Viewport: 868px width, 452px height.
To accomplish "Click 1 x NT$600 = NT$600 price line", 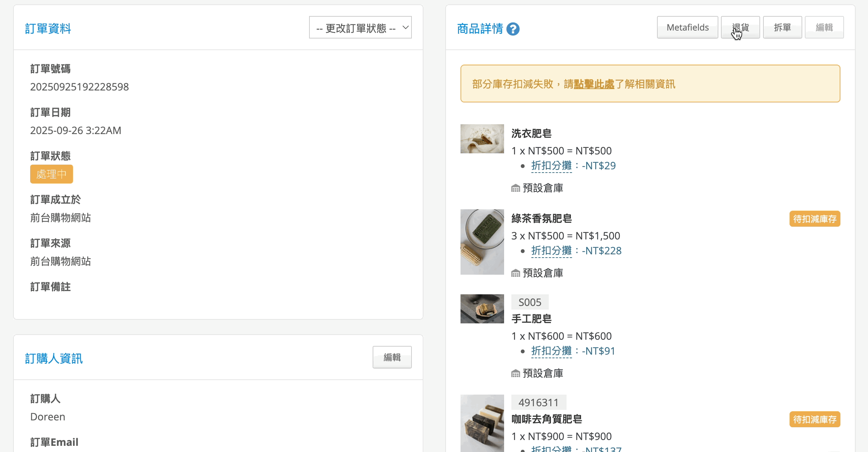I will 561,336.
